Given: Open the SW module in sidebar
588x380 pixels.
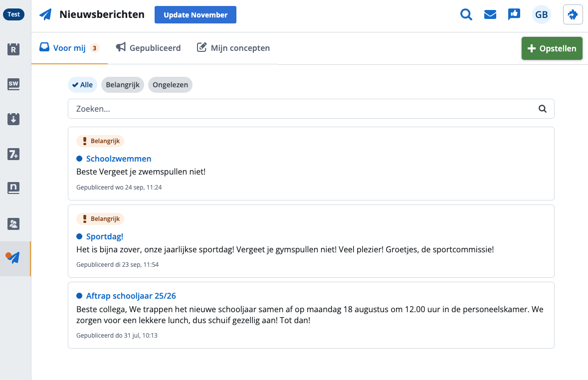Looking at the screenshot, I should [x=13, y=84].
